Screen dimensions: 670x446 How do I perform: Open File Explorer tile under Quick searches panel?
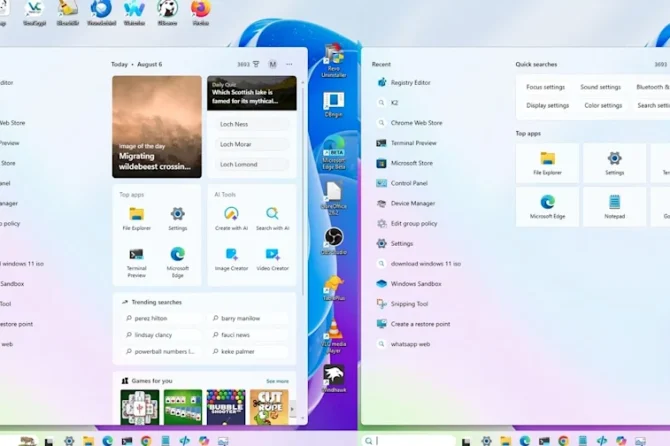547,163
